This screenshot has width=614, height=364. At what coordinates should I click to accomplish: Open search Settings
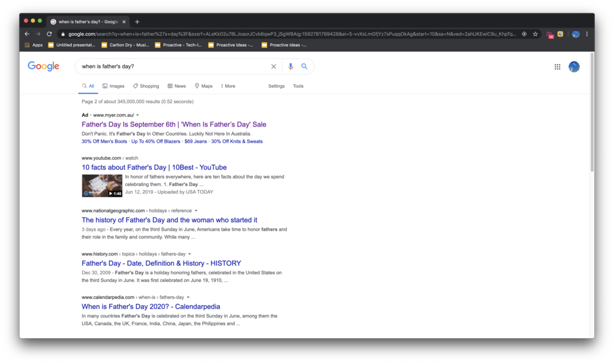pos(276,86)
